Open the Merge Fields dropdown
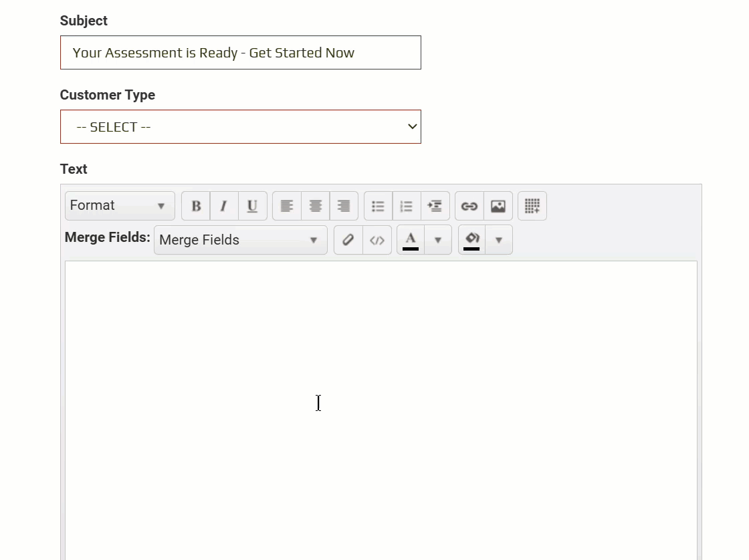The height and width of the screenshot is (560, 749). 240,240
